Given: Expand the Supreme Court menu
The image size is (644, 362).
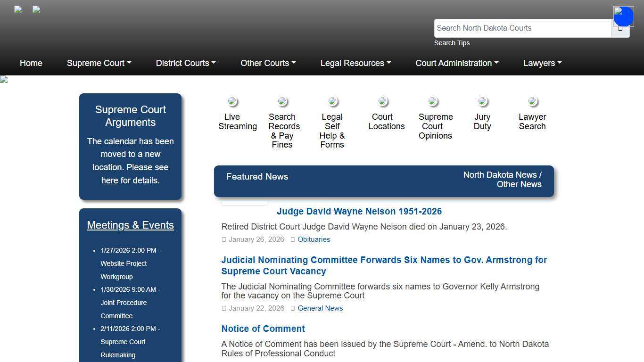Looking at the screenshot, I should pos(99,63).
